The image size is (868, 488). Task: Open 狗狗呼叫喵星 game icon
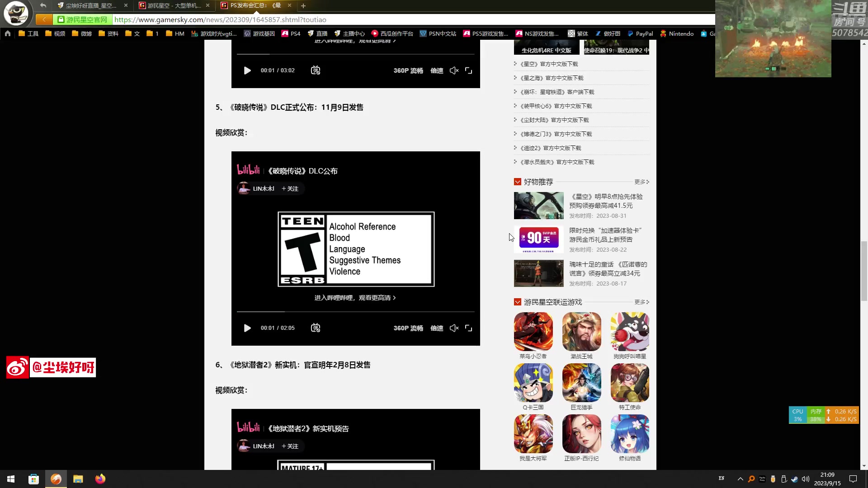[x=630, y=332]
